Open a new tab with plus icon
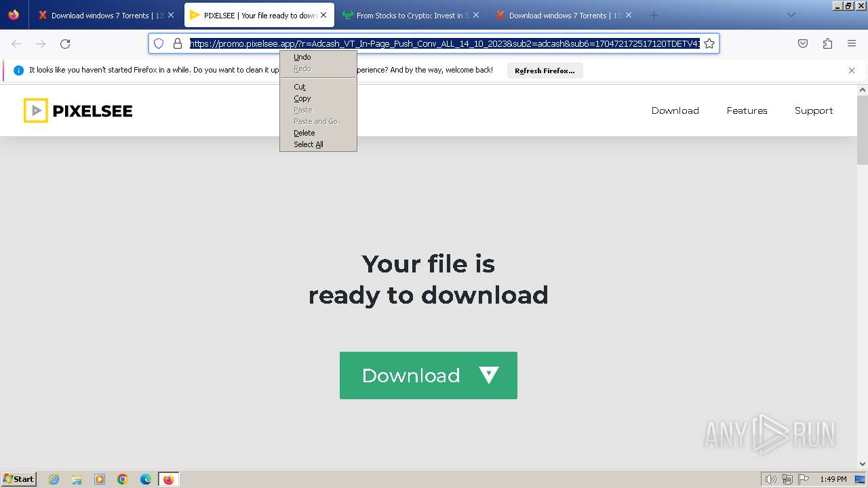 coord(654,15)
